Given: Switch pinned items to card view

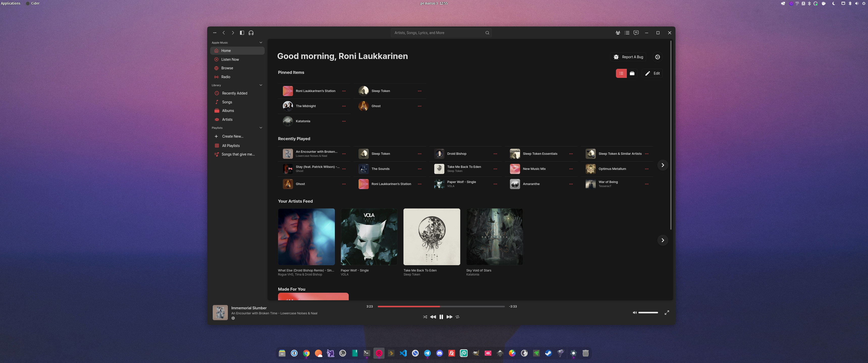Looking at the screenshot, I should [x=632, y=73].
